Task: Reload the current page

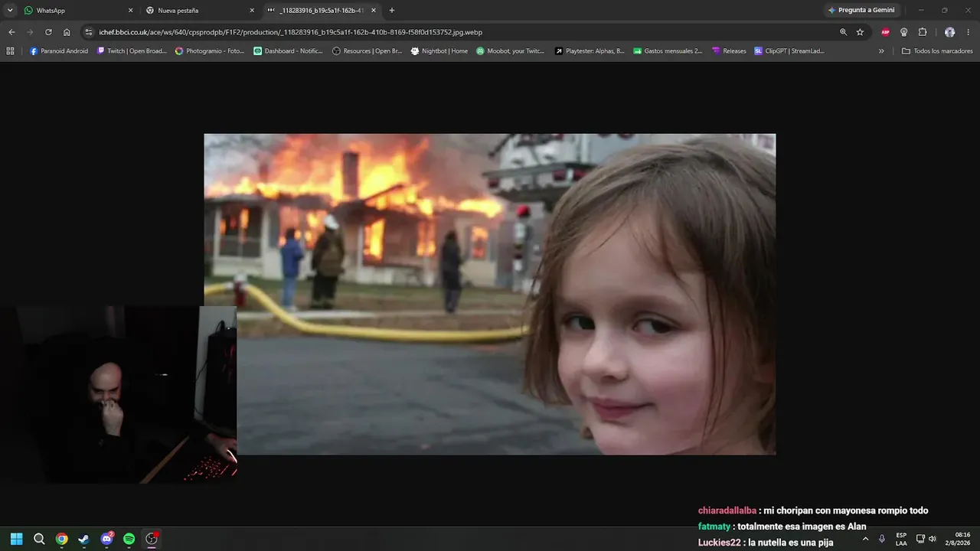Action: pos(48,32)
